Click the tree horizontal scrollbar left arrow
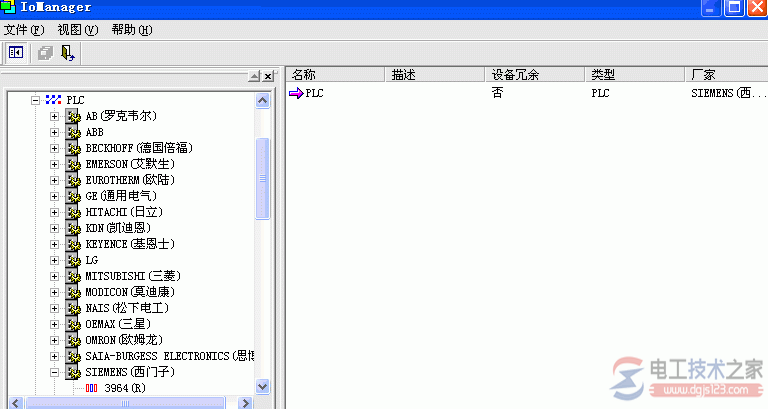Screen dimensions: 768x409 coord(15,403)
